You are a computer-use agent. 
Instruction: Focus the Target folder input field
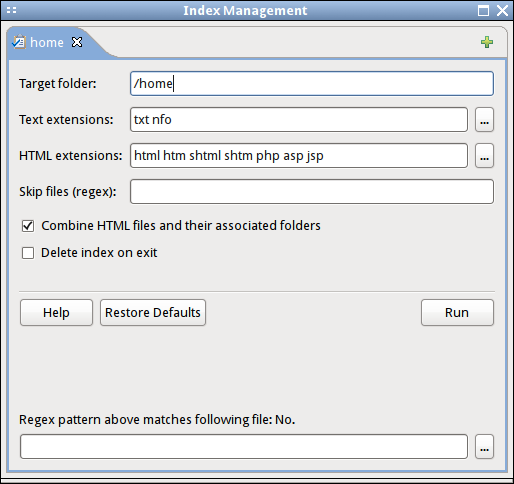(312, 84)
